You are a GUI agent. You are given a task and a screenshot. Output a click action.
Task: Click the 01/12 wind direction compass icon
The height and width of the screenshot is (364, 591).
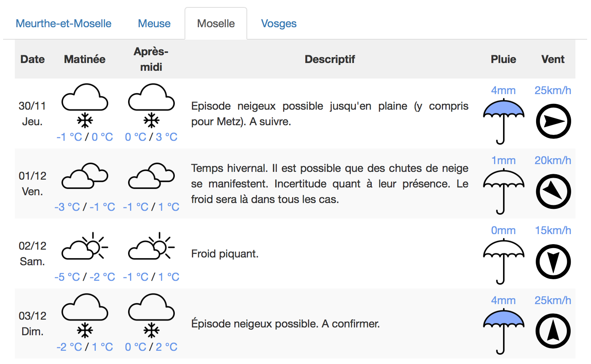point(553,191)
